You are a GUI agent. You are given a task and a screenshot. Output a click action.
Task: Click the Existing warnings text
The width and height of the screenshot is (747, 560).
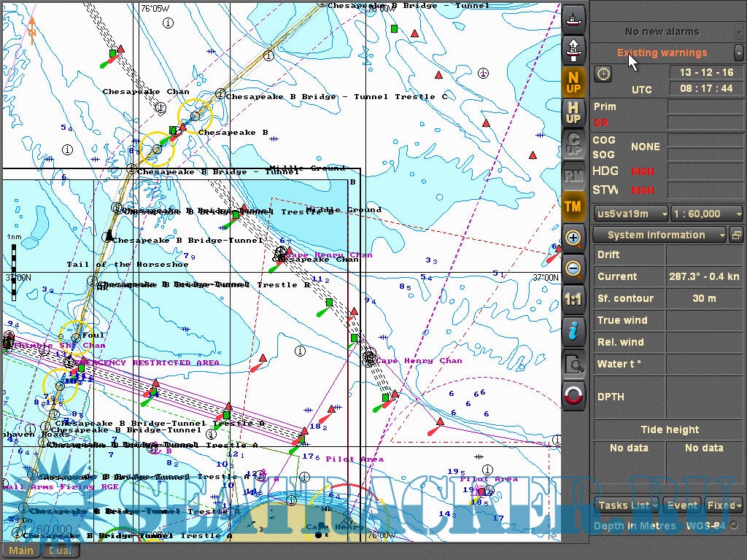pos(662,52)
